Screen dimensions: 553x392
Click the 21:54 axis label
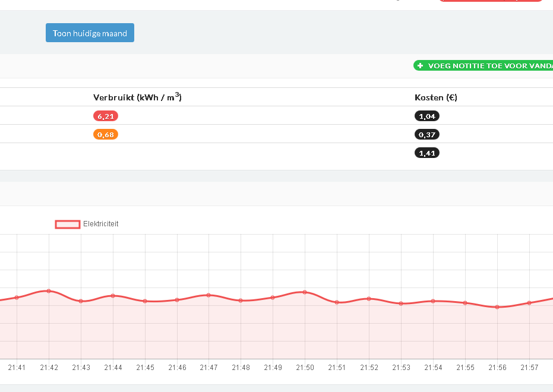433,367
